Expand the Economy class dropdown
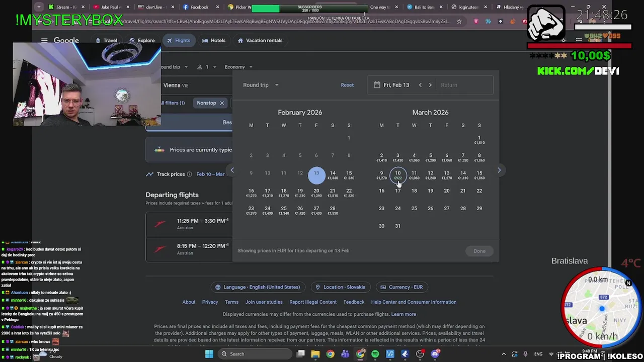Image resolution: width=644 pixels, height=362 pixels. point(238,67)
